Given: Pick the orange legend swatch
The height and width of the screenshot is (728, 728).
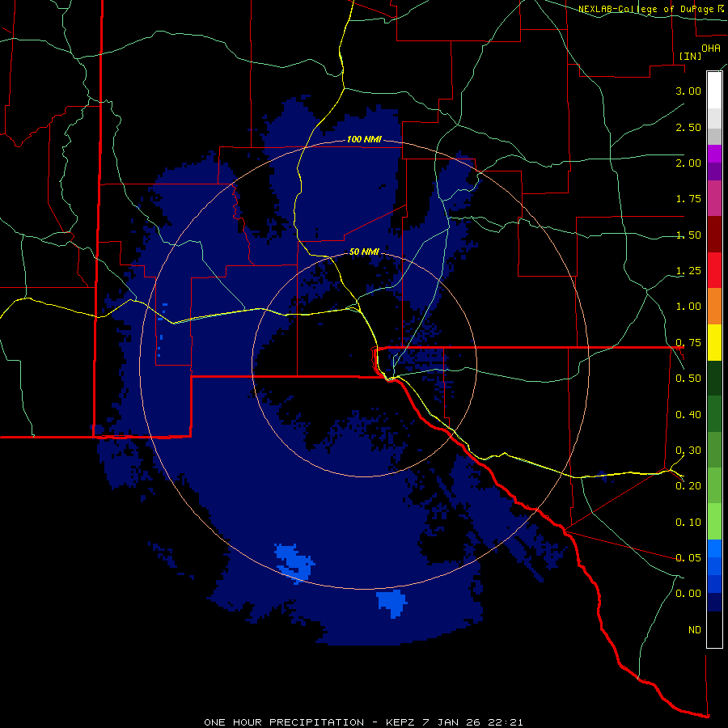Looking at the screenshot, I should point(714,307).
